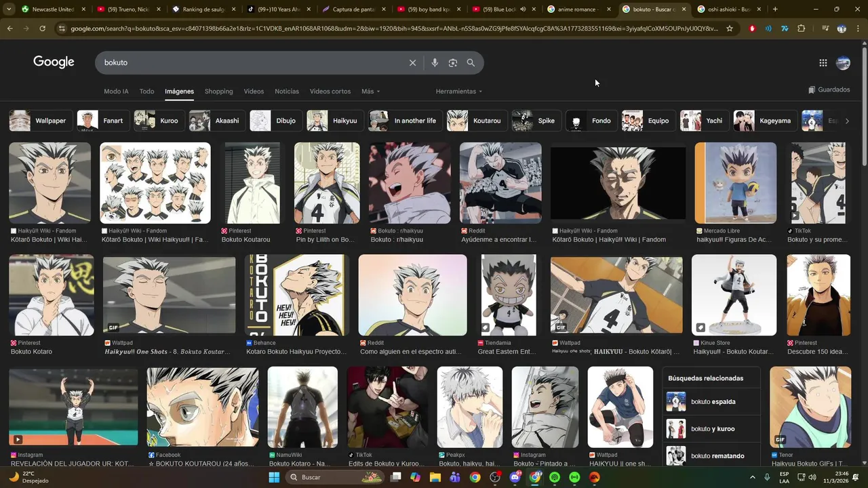Open related search bokuto rematando
Image resolution: width=868 pixels, height=488 pixels.
(x=711, y=456)
